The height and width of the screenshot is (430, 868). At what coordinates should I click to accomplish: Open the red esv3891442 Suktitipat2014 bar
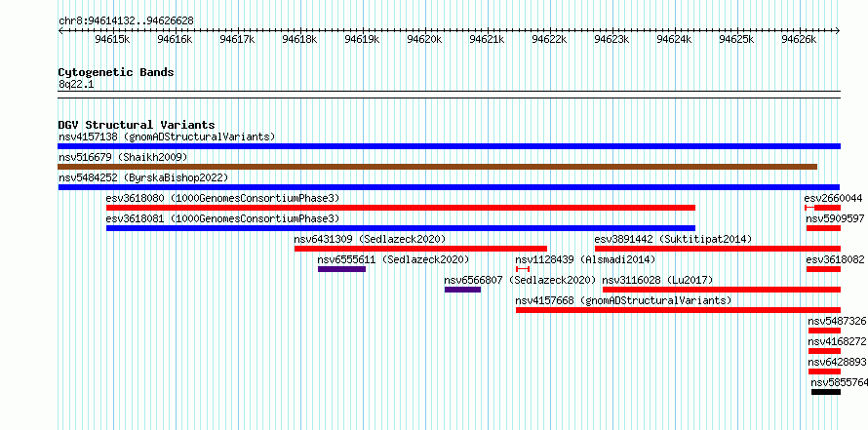point(718,249)
